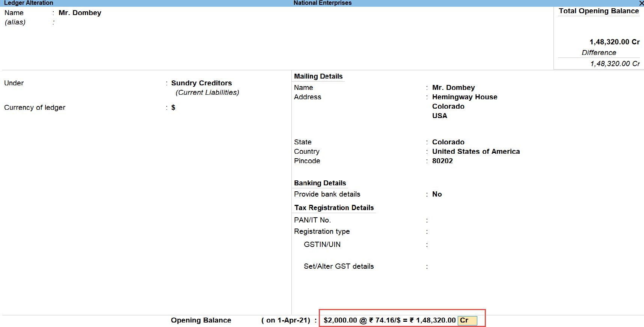Viewport: 644px width, 327px height.
Task: Click the Banking Details heading
Action: click(x=320, y=183)
